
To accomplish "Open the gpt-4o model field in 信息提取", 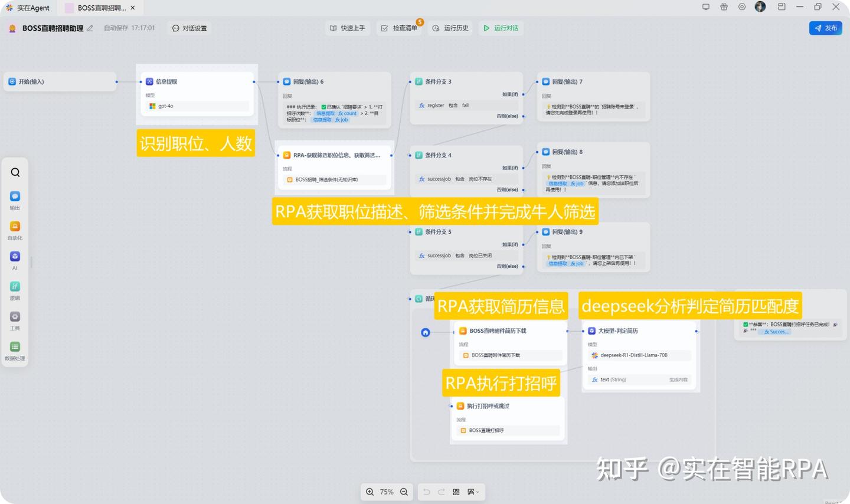I will point(197,106).
